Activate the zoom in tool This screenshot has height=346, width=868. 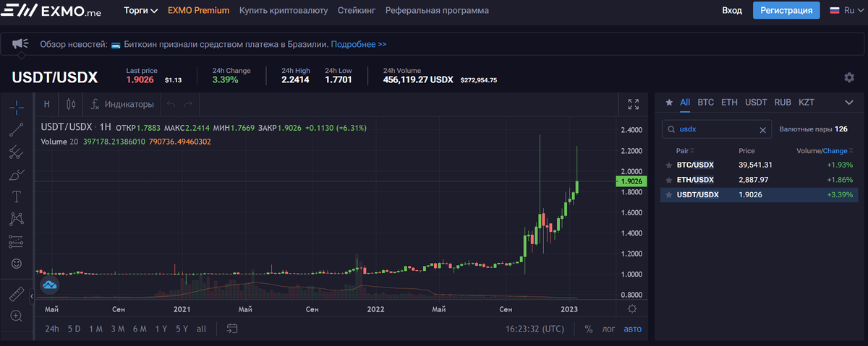click(17, 316)
